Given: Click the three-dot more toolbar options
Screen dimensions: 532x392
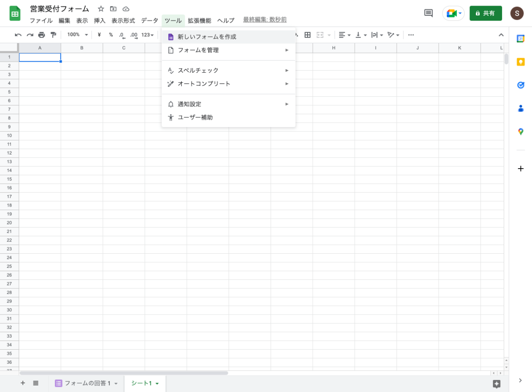Looking at the screenshot, I should 411,35.
